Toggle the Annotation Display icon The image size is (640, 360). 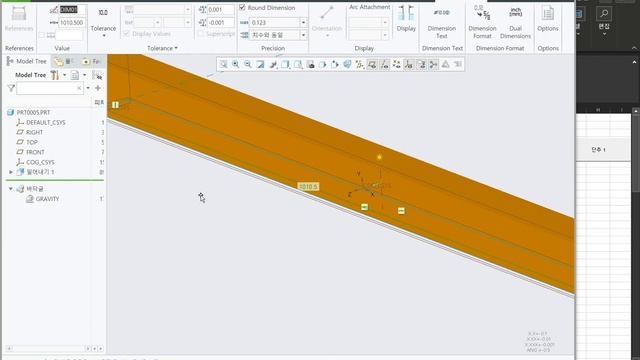coord(421,64)
